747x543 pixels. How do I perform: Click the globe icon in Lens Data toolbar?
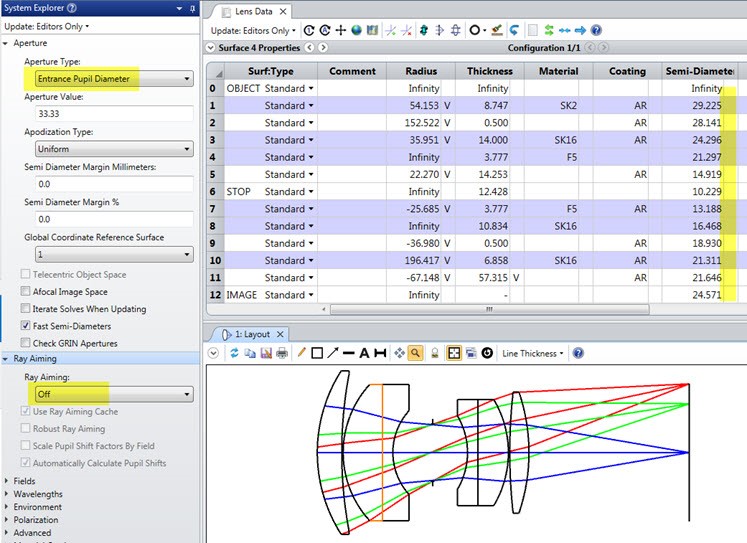(356, 30)
